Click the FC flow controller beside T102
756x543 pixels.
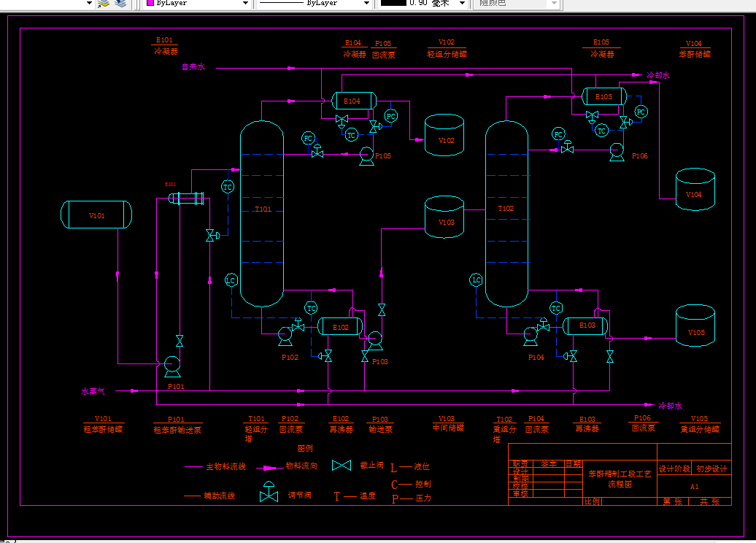click(x=558, y=134)
